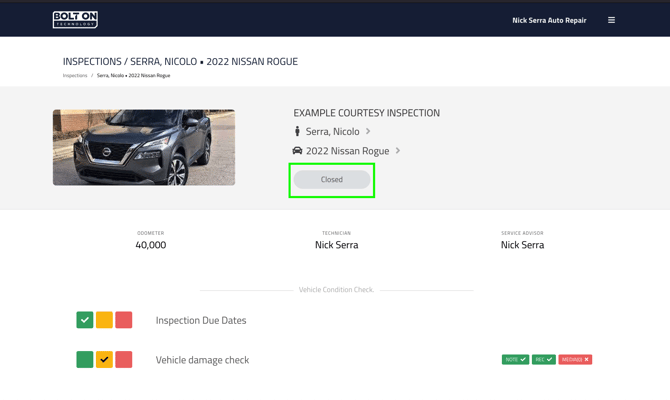Viewport: 670px width, 400px height.
Task: Click the person icon beside Serra, Nicolo
Action: tap(297, 131)
